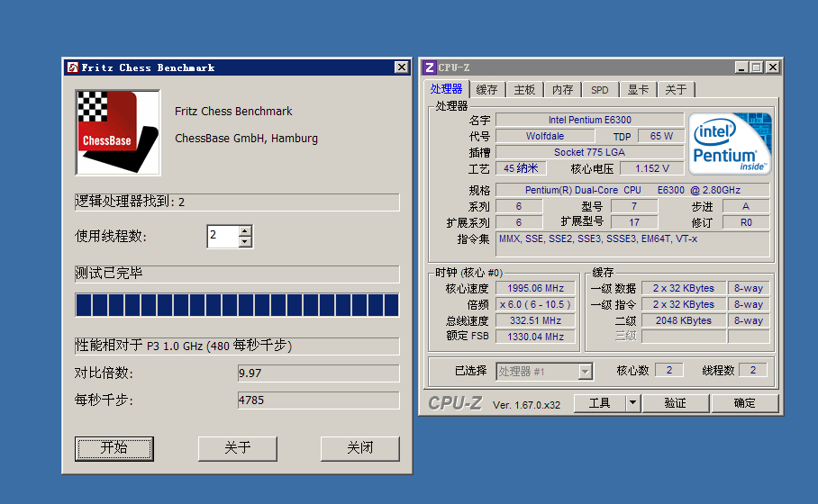Viewport: 818px width, 504px height.
Task: Click the R0 revision value
Action: coord(746,222)
